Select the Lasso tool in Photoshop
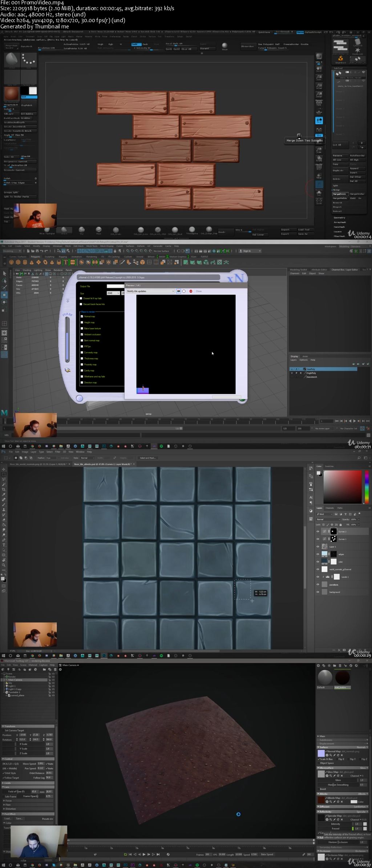 [4, 479]
